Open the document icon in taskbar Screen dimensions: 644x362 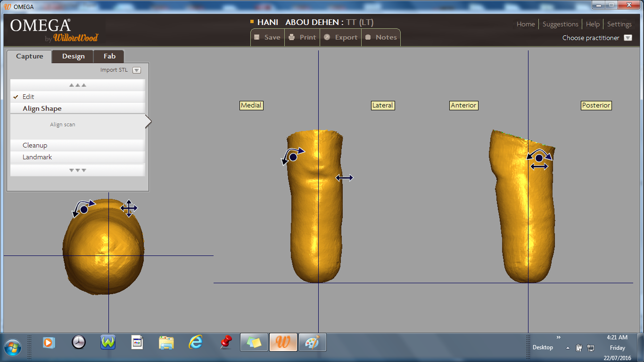(137, 342)
